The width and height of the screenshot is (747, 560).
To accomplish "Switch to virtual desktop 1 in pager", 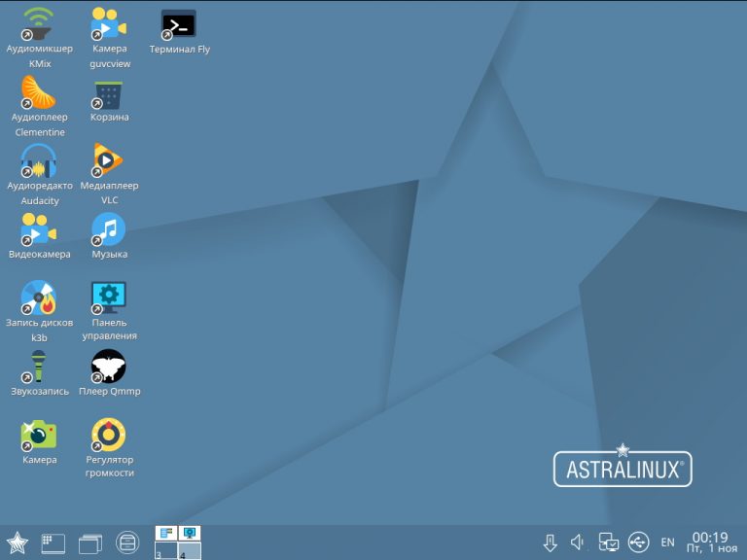I will click(x=166, y=534).
